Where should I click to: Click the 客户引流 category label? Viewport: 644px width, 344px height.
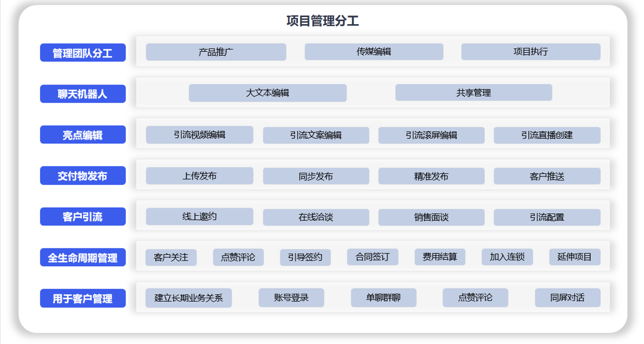pos(82,217)
